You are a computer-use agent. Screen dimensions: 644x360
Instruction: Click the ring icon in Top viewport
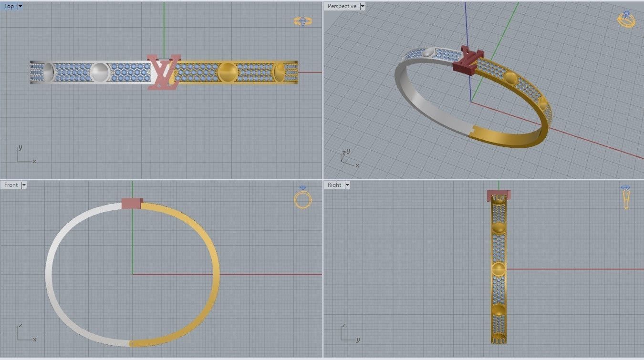(302, 21)
